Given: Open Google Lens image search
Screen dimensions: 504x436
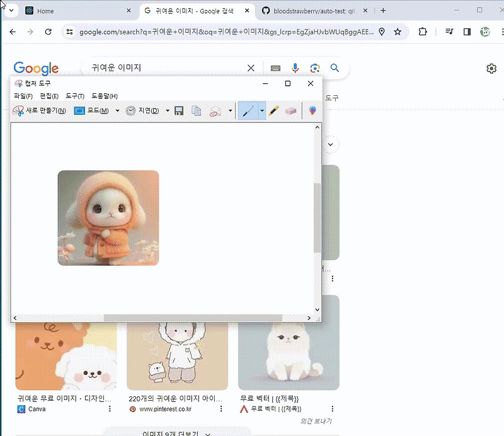Looking at the screenshot, I should (x=315, y=68).
